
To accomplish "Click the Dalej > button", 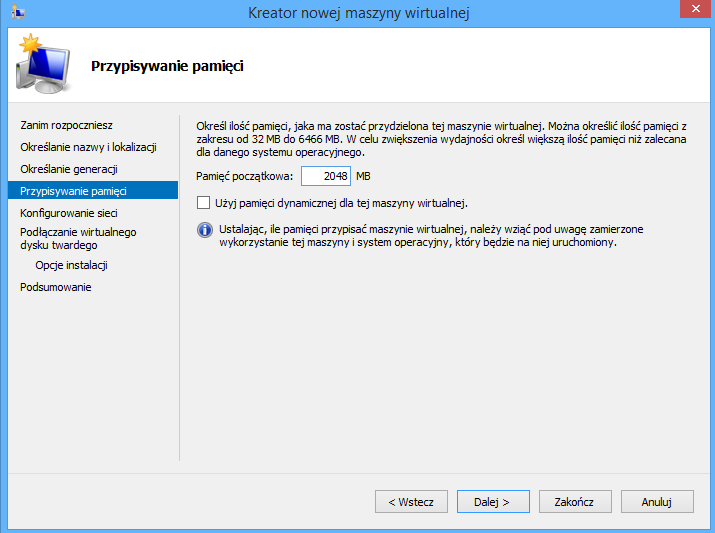I will tap(493, 502).
